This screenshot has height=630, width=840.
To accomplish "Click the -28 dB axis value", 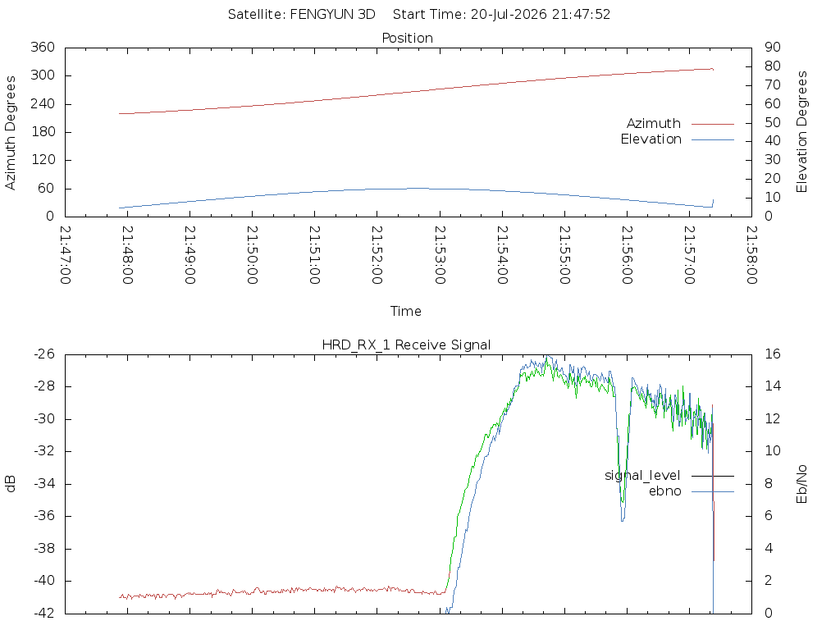I will click(x=44, y=386).
